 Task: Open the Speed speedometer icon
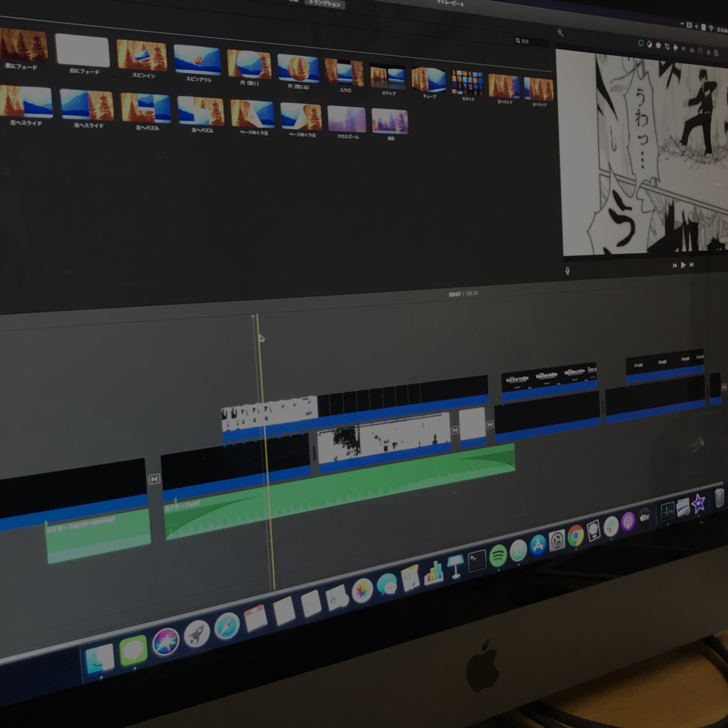click(x=700, y=50)
